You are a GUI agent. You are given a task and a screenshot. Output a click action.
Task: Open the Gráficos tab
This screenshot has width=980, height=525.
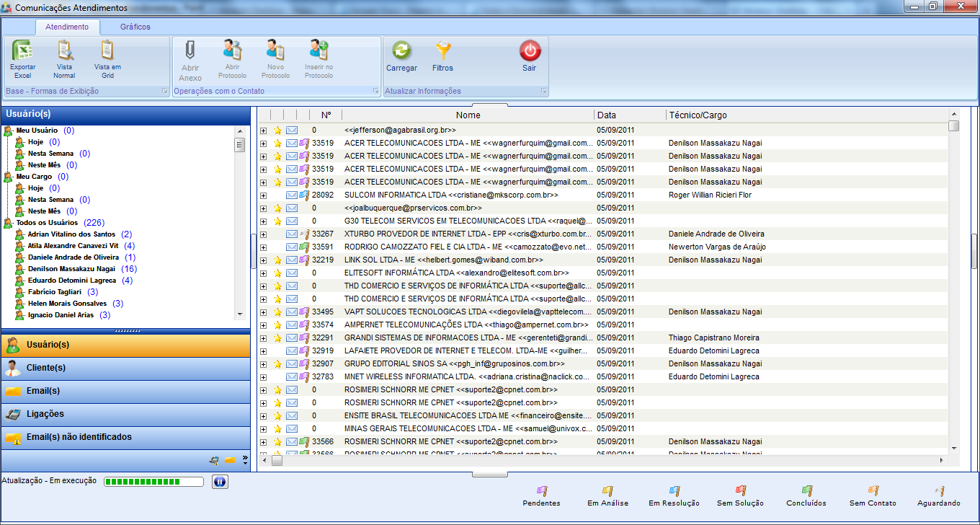(x=135, y=27)
